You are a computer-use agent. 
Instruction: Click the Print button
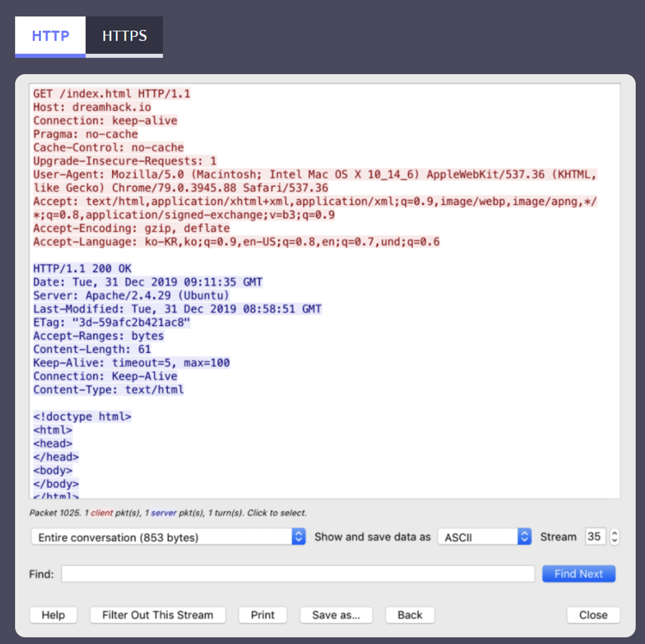263,615
